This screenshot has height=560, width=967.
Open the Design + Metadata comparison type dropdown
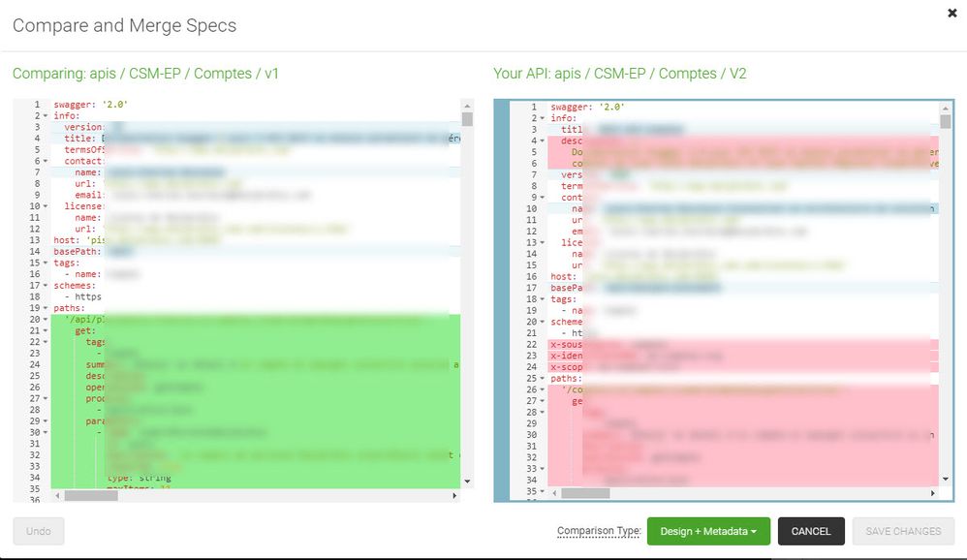[708, 531]
